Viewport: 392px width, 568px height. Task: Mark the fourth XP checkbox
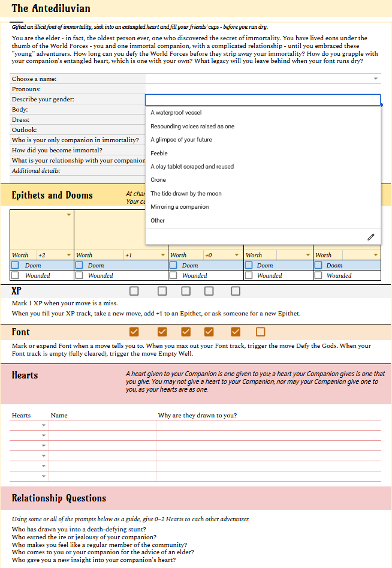209,291
